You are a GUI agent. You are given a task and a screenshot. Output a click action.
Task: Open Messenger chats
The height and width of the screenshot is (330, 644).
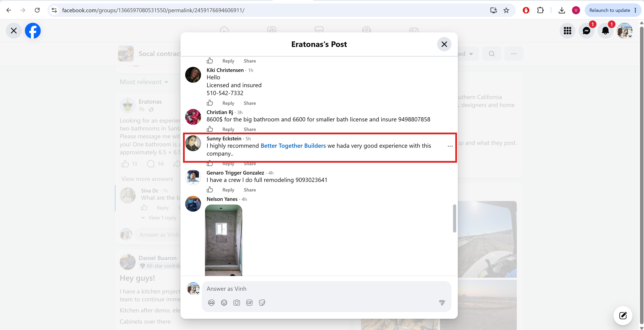click(587, 31)
